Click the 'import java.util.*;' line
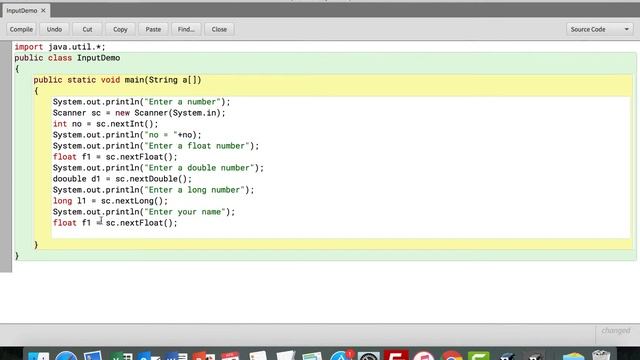Viewport: 640px width, 360px height. [60, 47]
